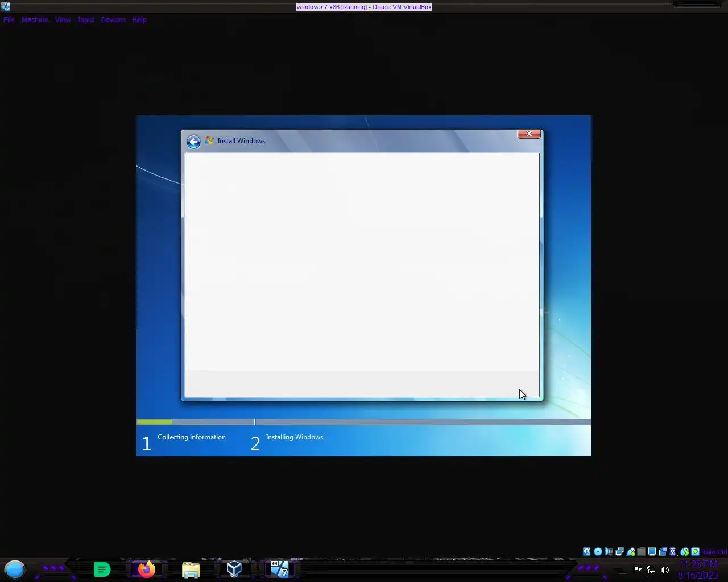
Task: Open the Devices menu
Action: [x=113, y=19]
